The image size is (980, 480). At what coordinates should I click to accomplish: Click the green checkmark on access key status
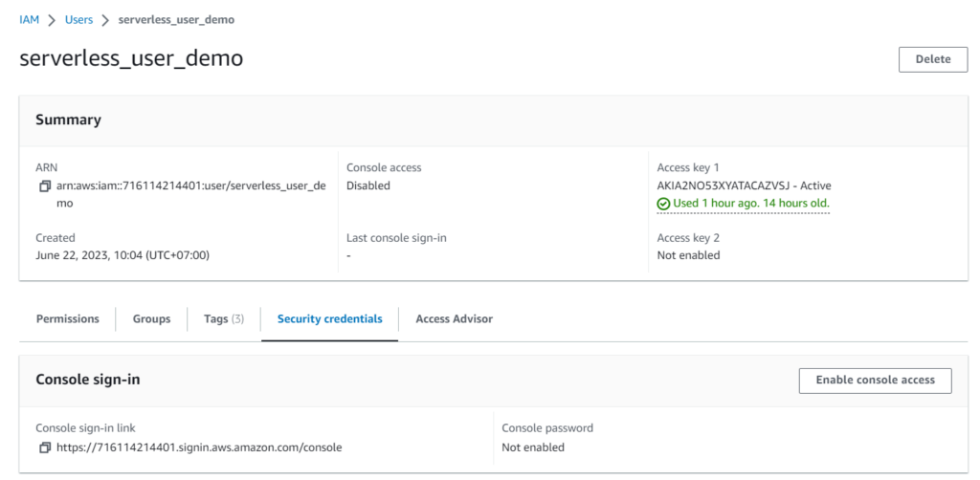coord(663,204)
